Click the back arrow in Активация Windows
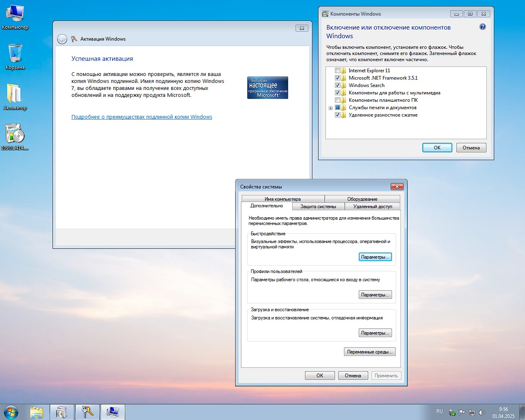The width and height of the screenshot is (525, 420). click(62, 39)
